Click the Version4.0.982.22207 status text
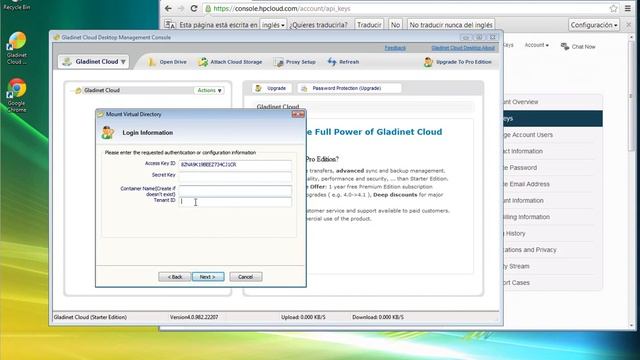The image size is (640, 360). point(194,317)
